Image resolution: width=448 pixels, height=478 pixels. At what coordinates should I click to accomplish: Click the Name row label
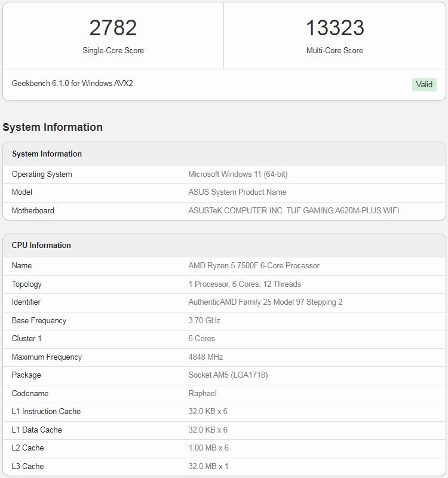pos(22,265)
